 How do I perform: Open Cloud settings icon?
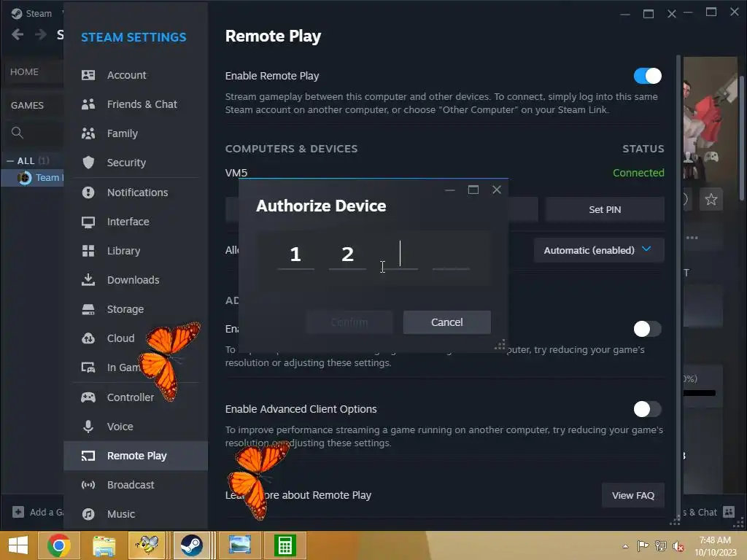pos(88,338)
